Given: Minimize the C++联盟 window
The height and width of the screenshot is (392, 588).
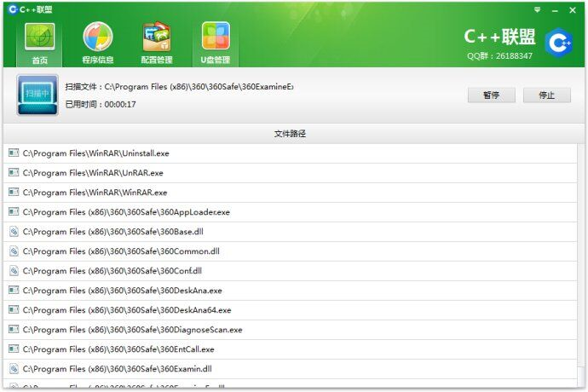Looking at the screenshot, I should pos(555,10).
